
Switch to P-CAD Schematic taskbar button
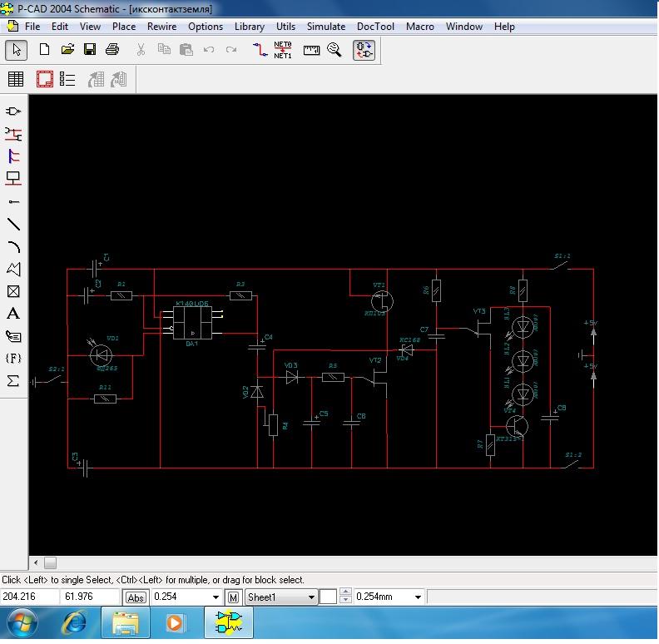[x=229, y=623]
